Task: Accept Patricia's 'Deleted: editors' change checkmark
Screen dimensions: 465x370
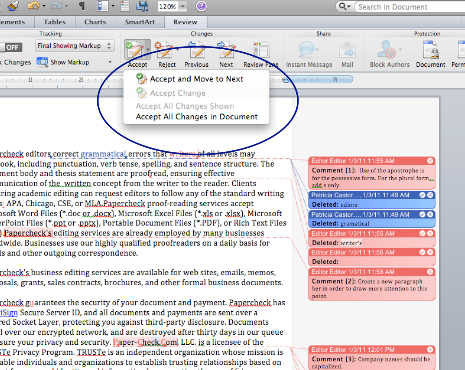Action: [422, 195]
